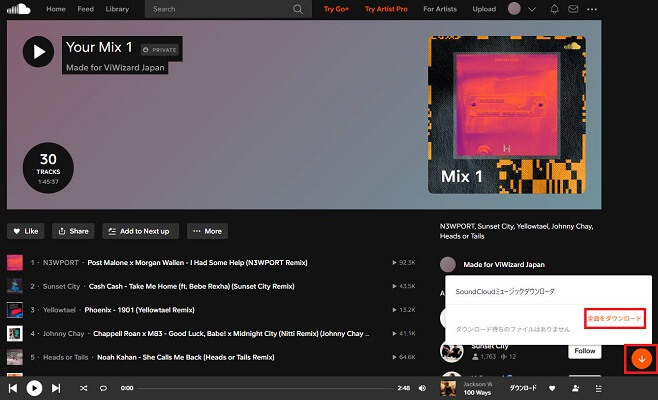
Task: Open the header three-dots menu
Action: click(x=592, y=9)
